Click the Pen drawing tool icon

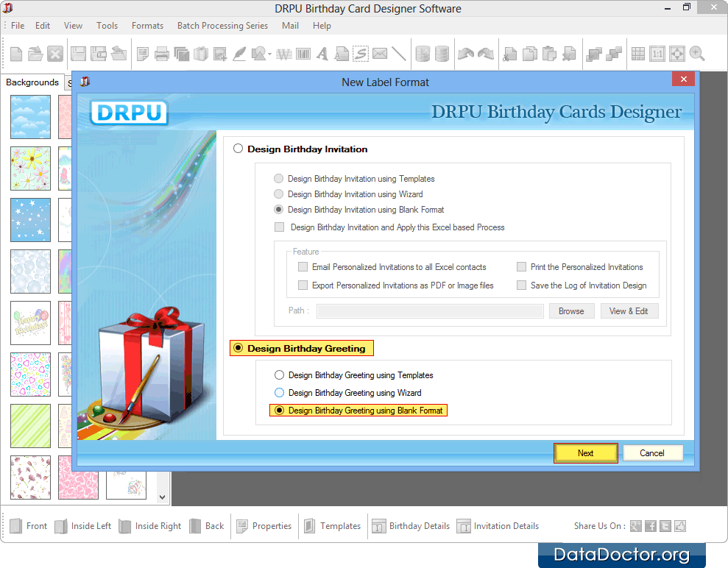tap(239, 54)
